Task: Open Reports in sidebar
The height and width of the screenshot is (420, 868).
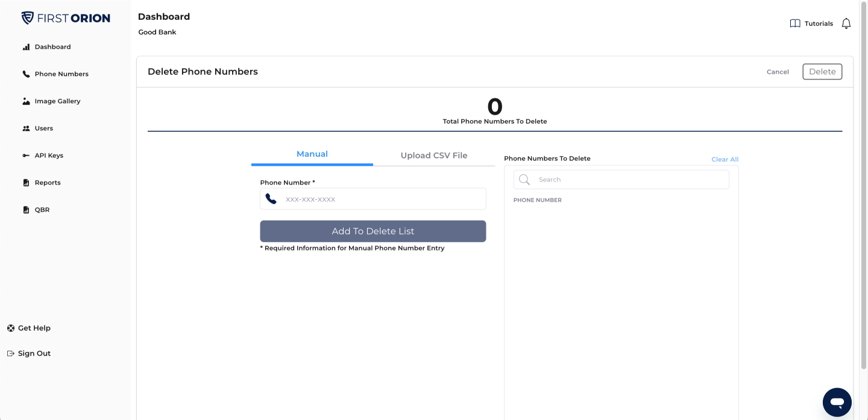Action: pos(48,183)
